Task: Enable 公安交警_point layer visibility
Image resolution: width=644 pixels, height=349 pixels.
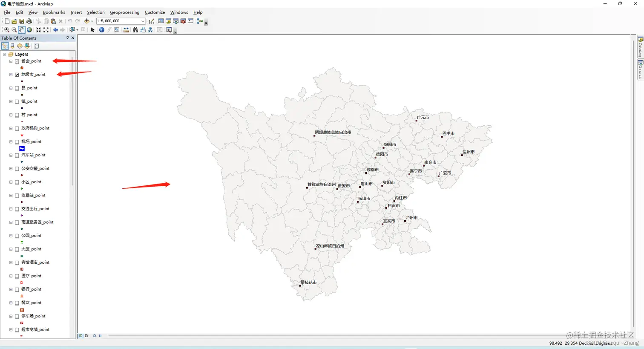Action: [x=17, y=169]
